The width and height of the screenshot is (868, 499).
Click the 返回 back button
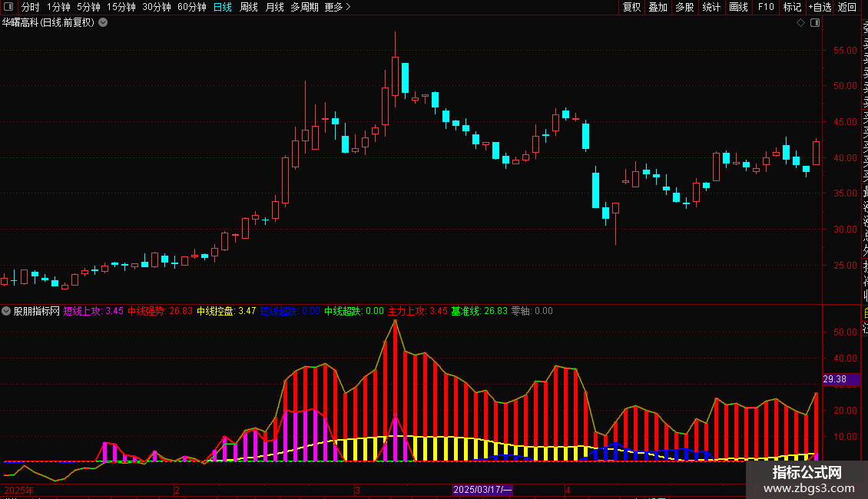point(847,7)
